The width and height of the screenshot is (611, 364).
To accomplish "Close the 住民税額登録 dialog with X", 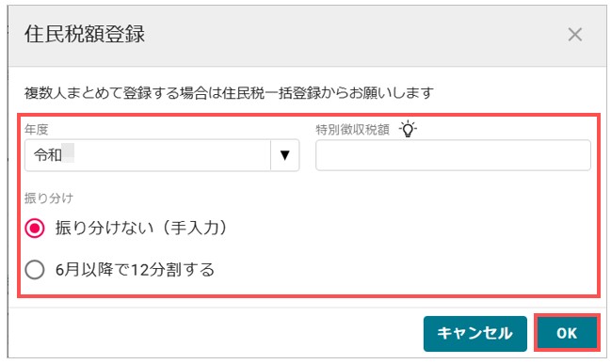I will [x=575, y=35].
